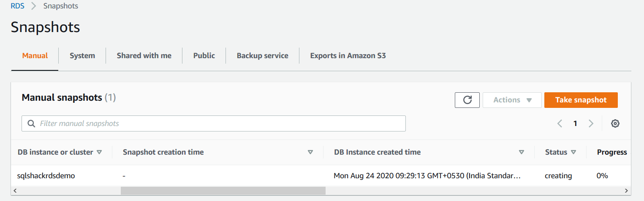This screenshot has width=644, height=201.
Task: Sort by Snapshot creation time arrow
Action: [x=310, y=152]
